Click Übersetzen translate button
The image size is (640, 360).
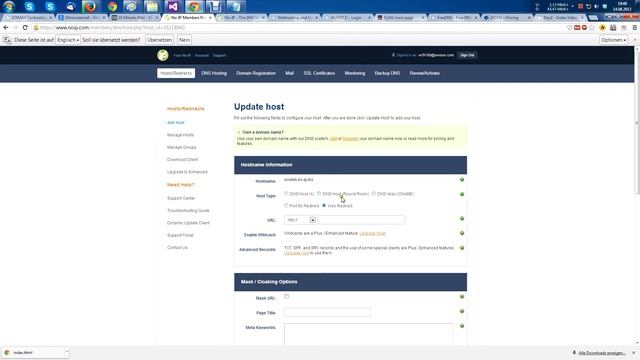(160, 40)
